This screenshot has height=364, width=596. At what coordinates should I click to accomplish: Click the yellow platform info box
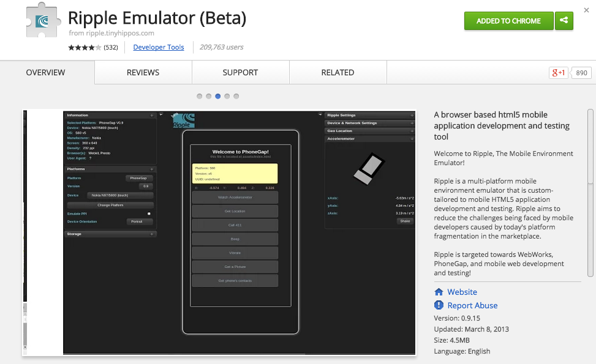235,174
